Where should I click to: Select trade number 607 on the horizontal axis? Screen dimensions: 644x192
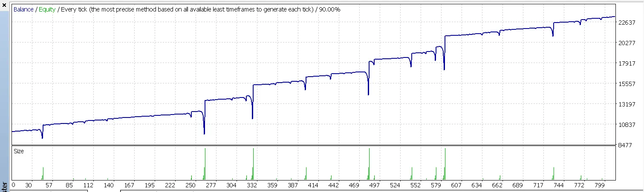tap(454, 185)
